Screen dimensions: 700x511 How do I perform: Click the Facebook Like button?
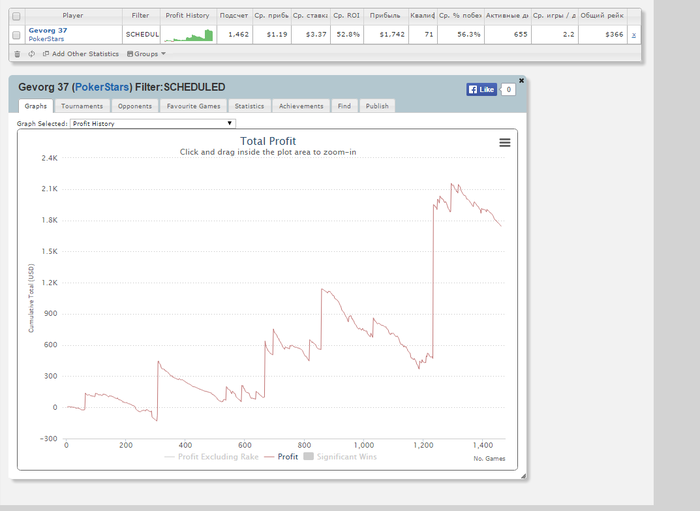[481, 89]
